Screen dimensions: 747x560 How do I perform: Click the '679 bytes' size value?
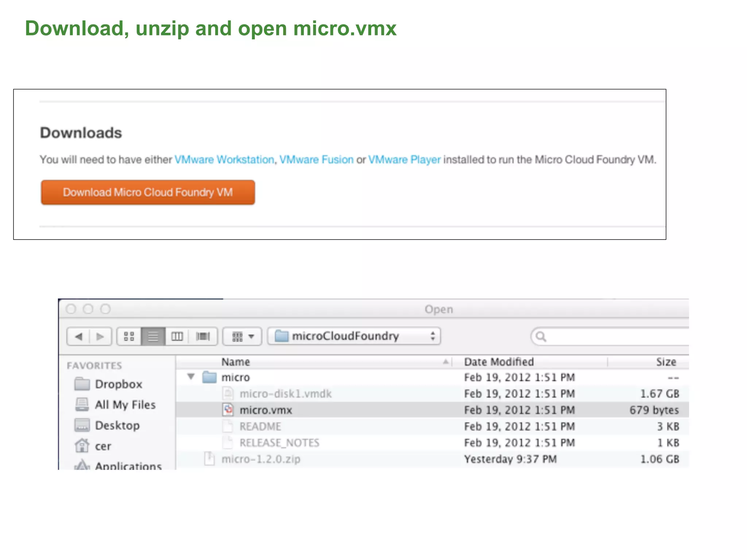click(654, 410)
